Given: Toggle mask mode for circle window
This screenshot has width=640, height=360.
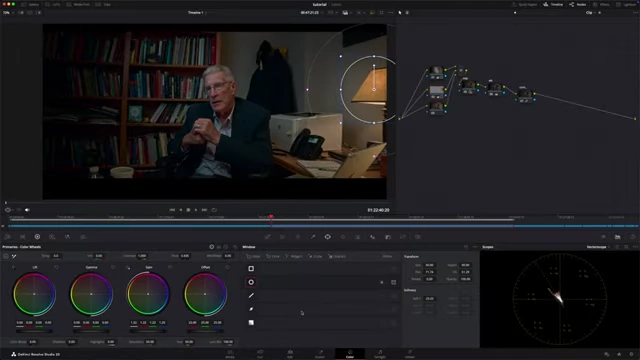Looking at the screenshot, I should point(393,282).
